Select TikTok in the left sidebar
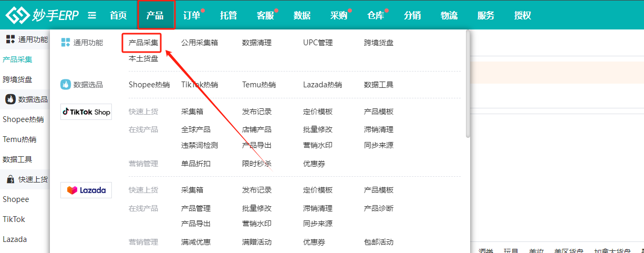 point(14,219)
